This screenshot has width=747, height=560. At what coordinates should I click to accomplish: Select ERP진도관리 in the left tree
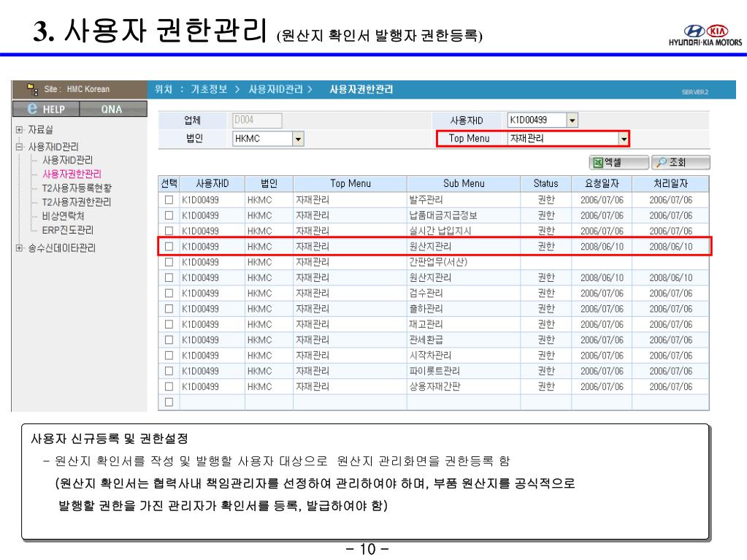click(x=68, y=230)
